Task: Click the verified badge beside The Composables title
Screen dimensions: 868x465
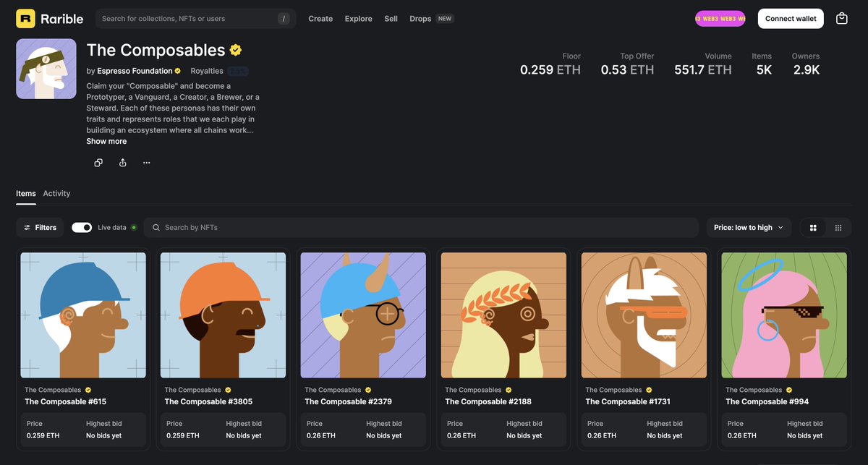Action: 236,50
